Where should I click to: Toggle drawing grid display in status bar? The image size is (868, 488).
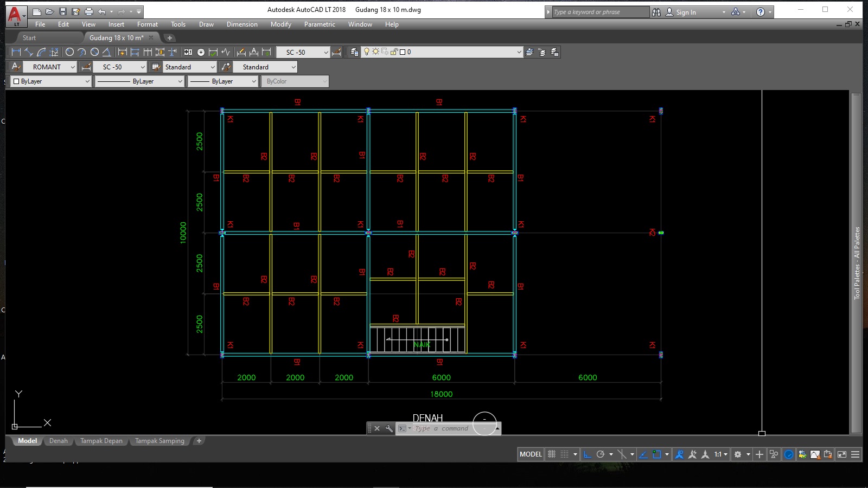[x=552, y=454]
